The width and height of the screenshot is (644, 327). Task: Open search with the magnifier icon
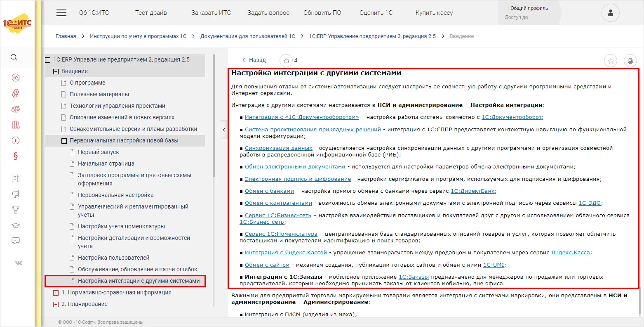(14, 57)
